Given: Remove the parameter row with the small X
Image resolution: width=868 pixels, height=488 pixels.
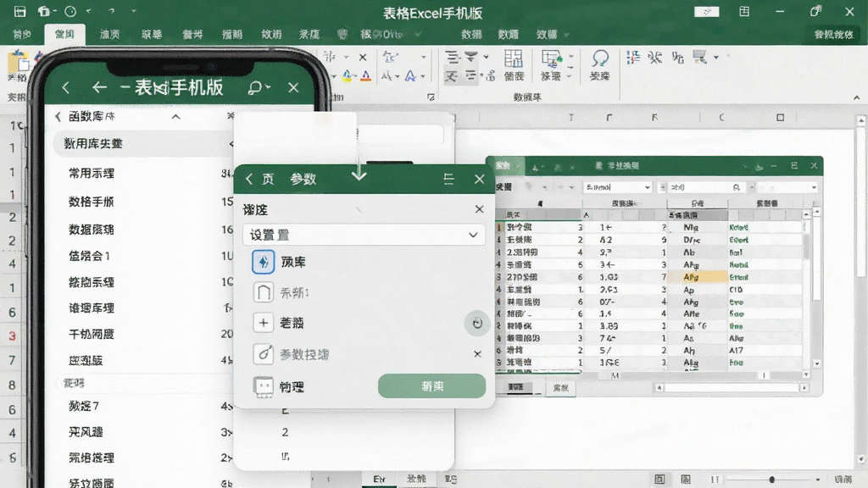Looking at the screenshot, I should point(477,353).
